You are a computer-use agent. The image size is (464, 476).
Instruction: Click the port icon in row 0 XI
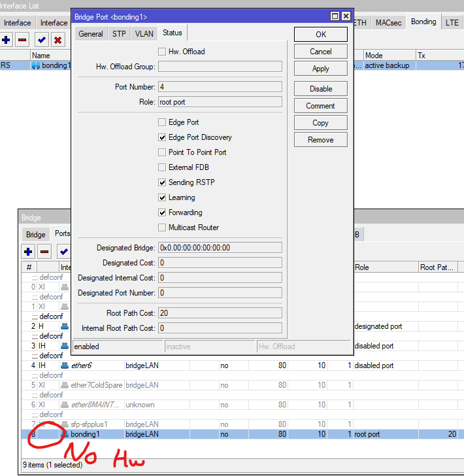(x=65, y=287)
